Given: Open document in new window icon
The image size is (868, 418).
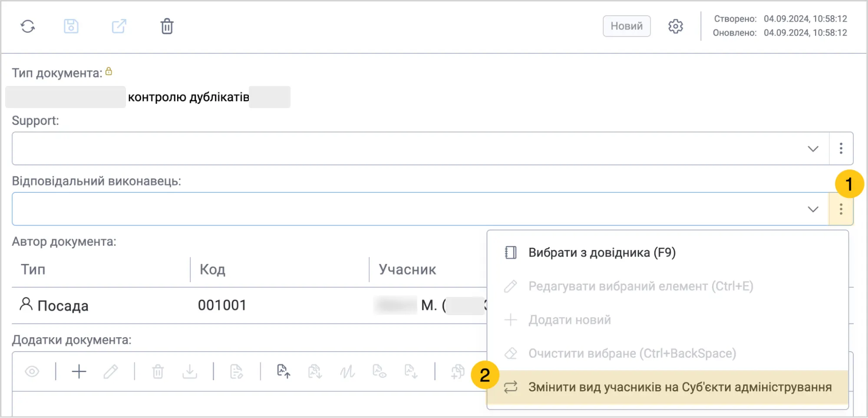Looking at the screenshot, I should (119, 26).
